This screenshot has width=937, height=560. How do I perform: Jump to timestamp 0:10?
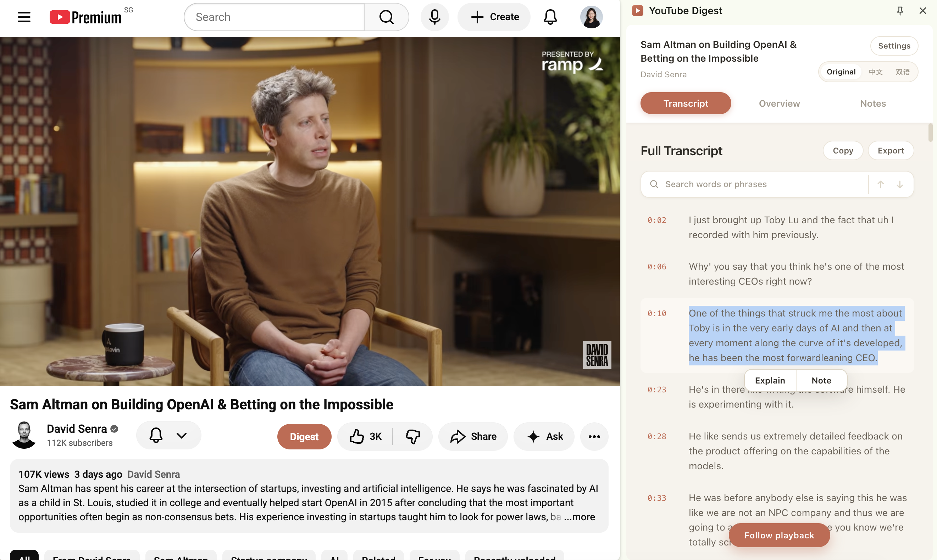(656, 313)
